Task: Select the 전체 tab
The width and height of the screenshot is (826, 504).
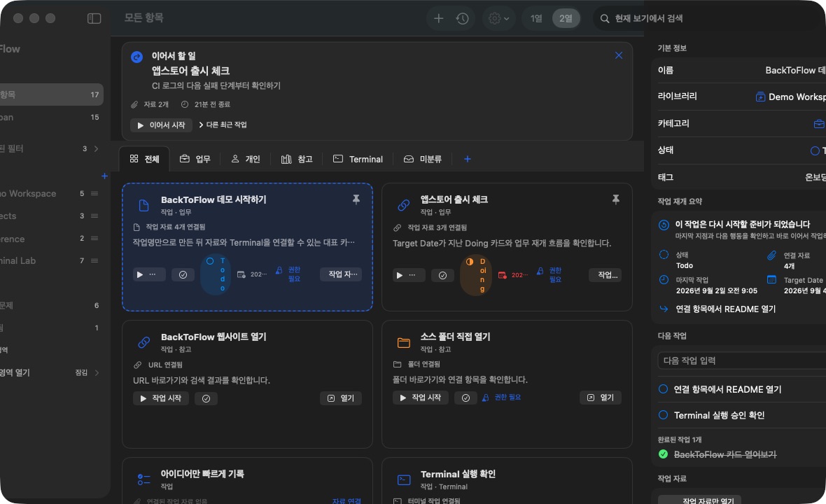Action: tap(144, 159)
